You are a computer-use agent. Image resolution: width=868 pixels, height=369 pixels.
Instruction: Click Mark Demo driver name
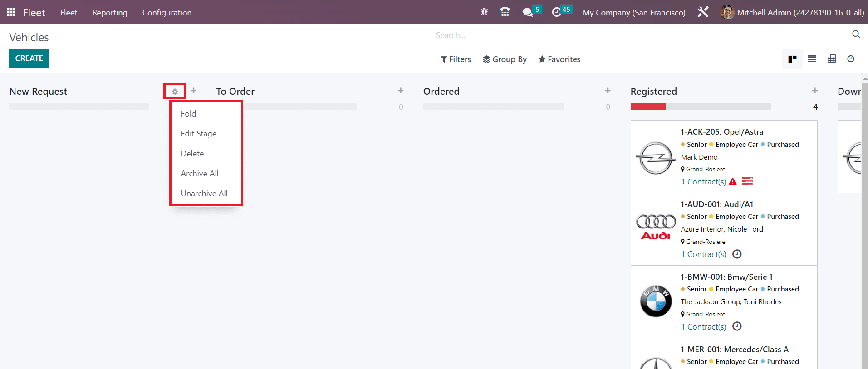point(699,157)
